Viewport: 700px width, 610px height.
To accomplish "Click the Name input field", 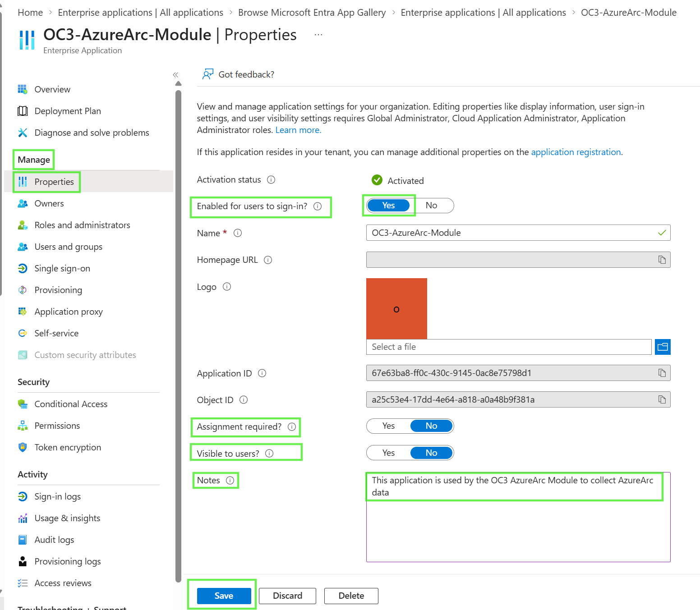I will pyautogui.click(x=518, y=233).
